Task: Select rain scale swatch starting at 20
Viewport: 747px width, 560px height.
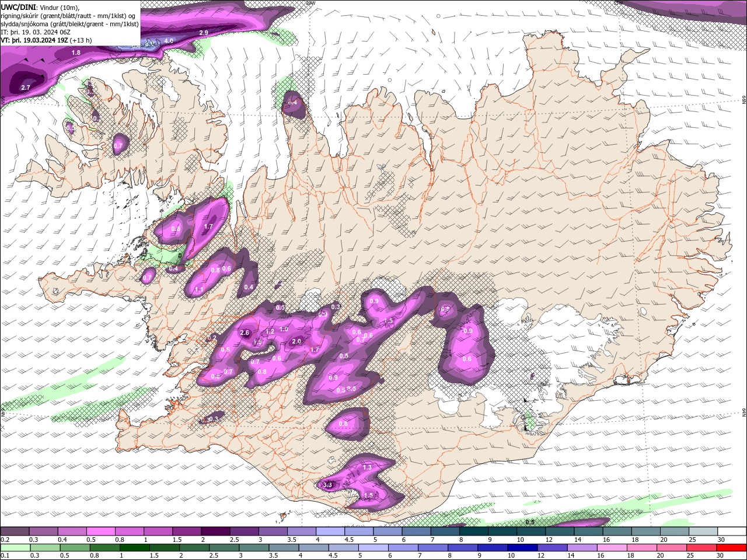Action: tap(672, 548)
